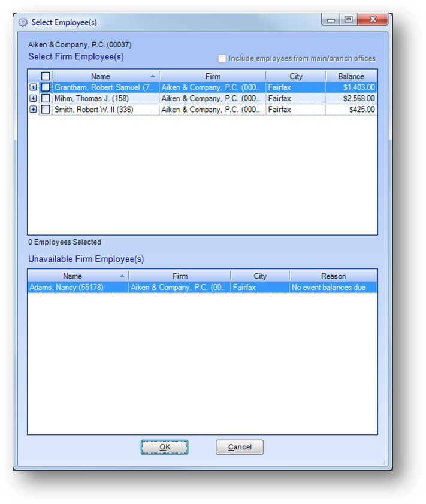This screenshot has height=504, width=426.
Task: Enable Include employees from main/branch offices
Action: pos(222,59)
